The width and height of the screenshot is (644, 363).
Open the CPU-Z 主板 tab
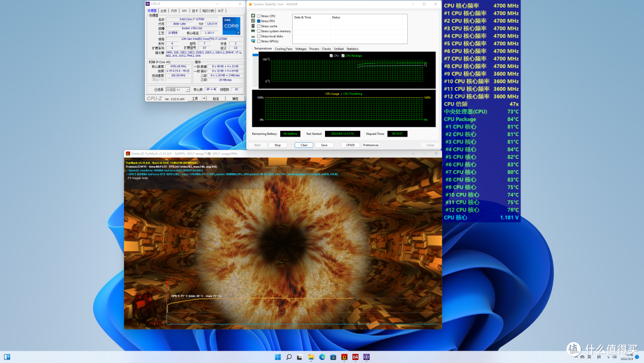[x=163, y=11]
